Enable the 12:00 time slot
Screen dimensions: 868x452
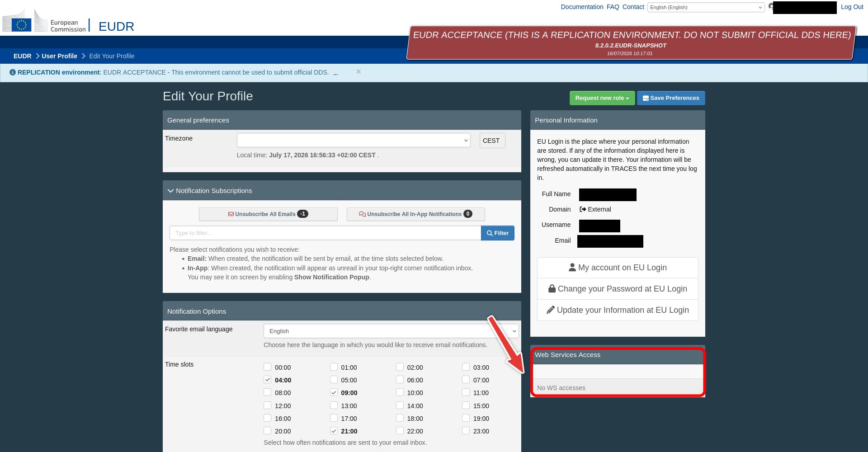[x=268, y=405]
